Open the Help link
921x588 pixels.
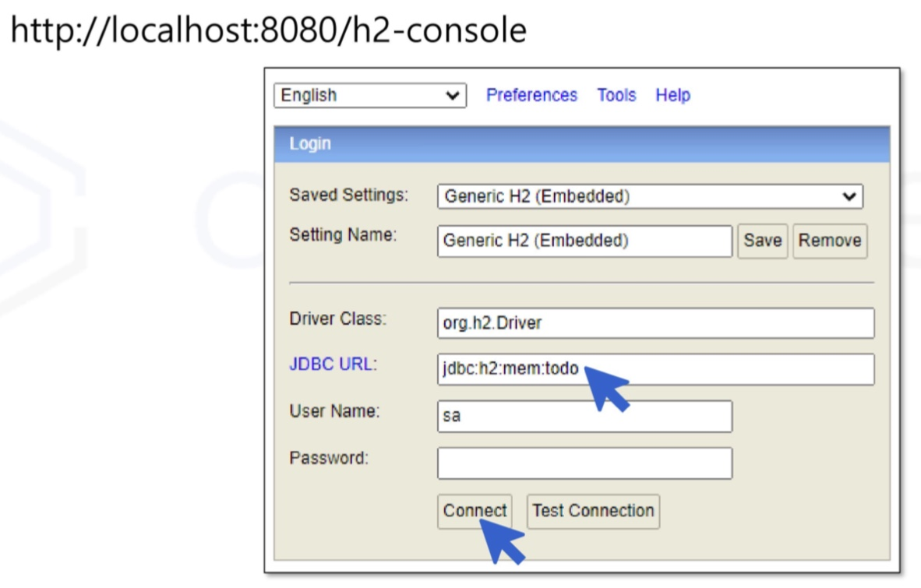coord(672,95)
